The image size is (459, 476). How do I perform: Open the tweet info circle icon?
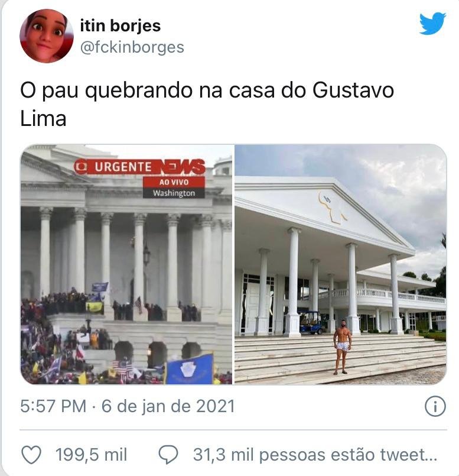435,406
